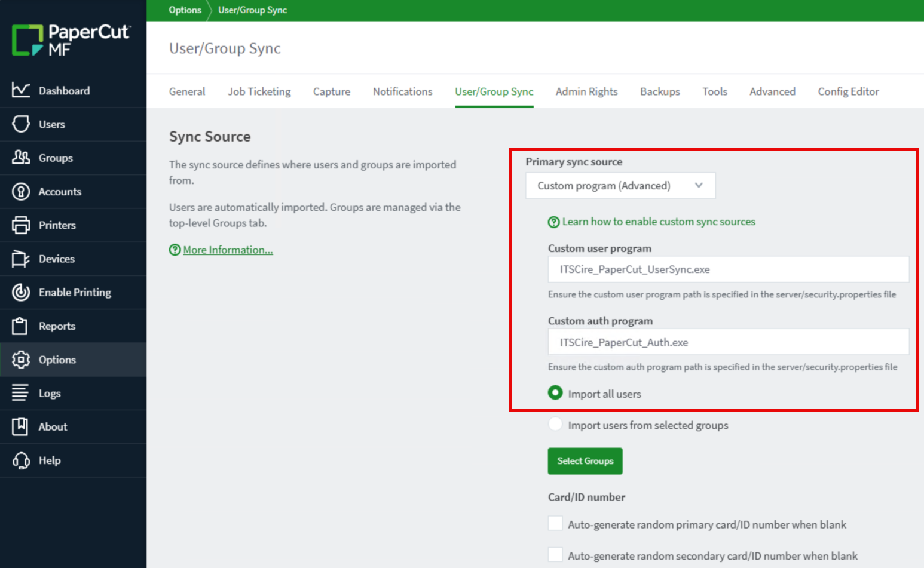This screenshot has width=924, height=568.
Task: Click the User/Group Sync page title
Action: click(225, 48)
